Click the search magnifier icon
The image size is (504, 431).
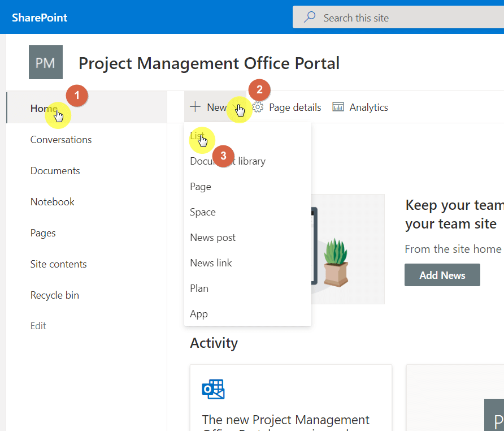310,17
